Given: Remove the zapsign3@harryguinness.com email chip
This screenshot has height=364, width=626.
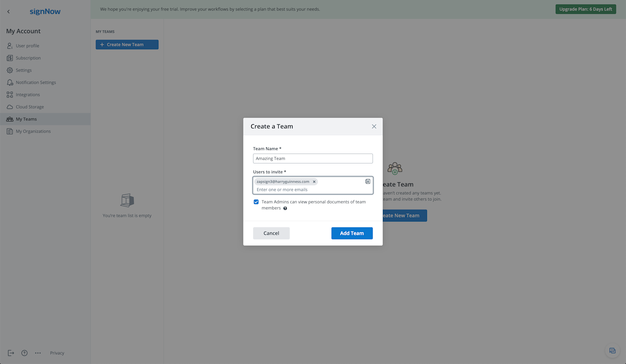Looking at the screenshot, I should point(314,182).
